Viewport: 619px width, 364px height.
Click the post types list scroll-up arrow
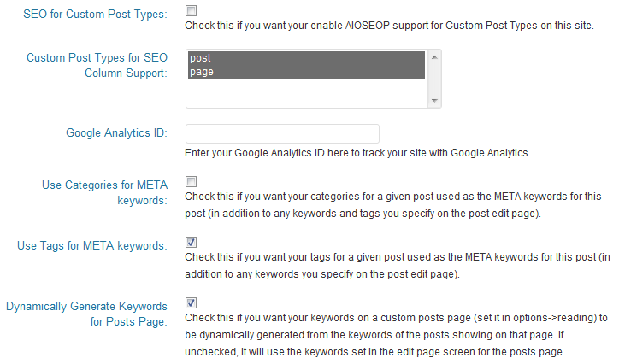[435, 57]
